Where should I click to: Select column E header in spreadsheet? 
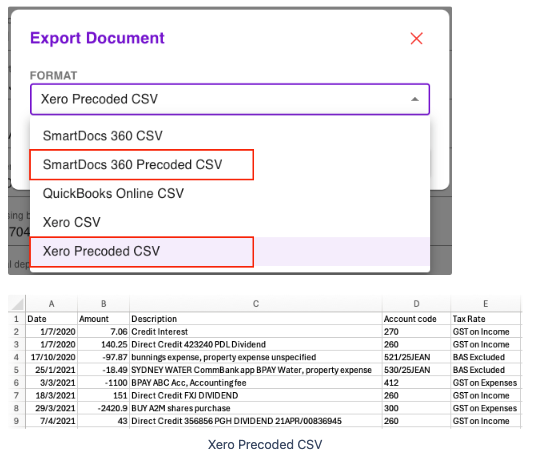pos(486,304)
